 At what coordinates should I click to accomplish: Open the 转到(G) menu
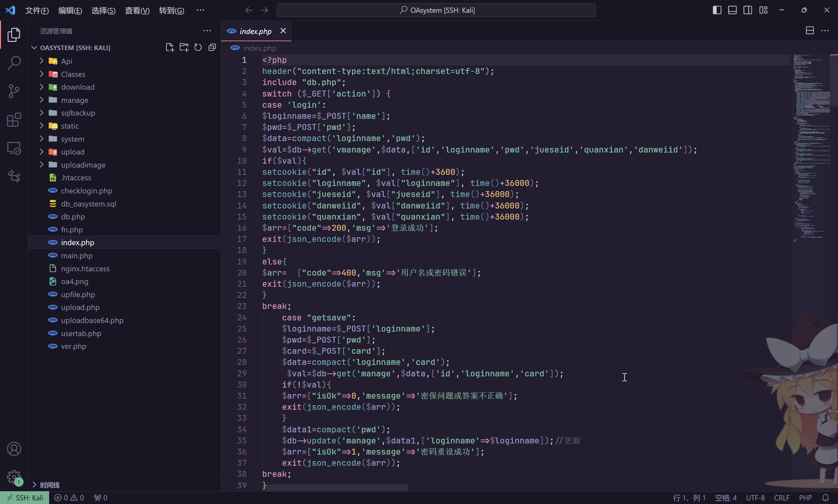(x=172, y=10)
